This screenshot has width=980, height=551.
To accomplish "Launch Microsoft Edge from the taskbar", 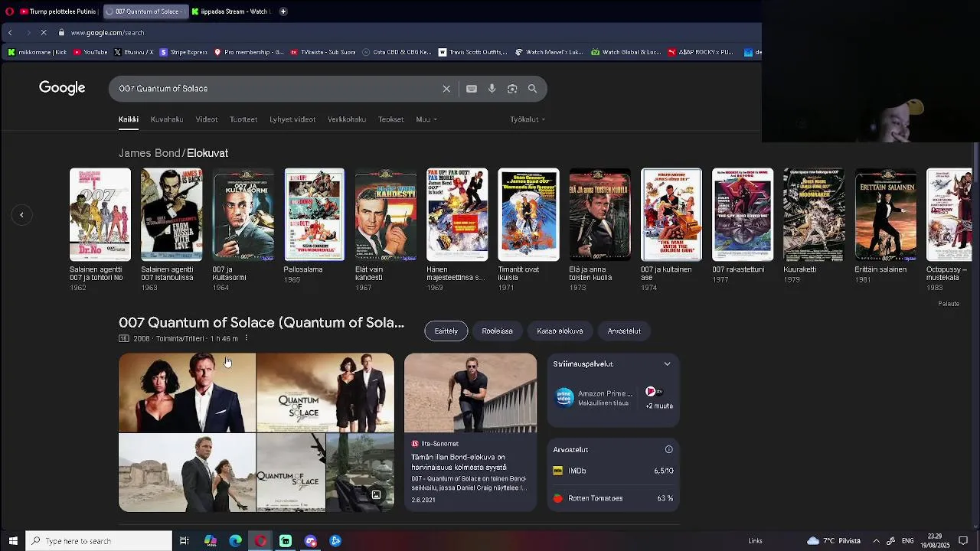I will pyautogui.click(x=235, y=541).
